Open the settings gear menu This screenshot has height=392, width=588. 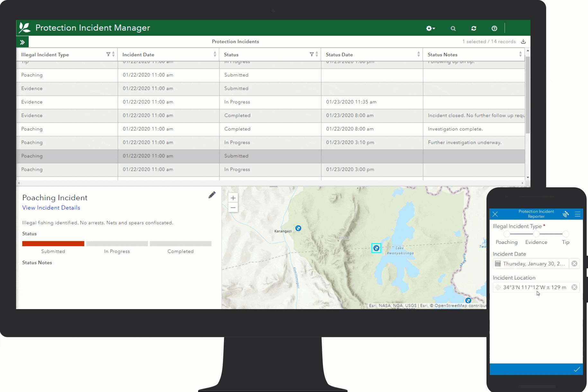[430, 28]
